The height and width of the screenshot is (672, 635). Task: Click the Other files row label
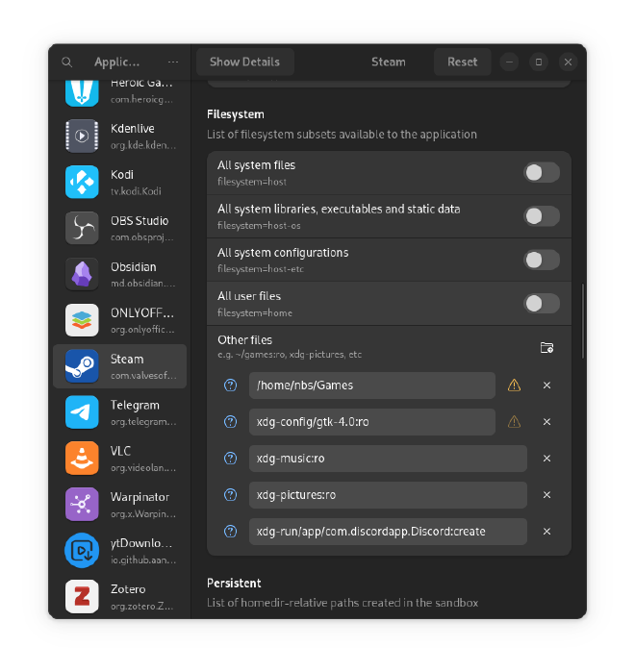click(x=244, y=340)
